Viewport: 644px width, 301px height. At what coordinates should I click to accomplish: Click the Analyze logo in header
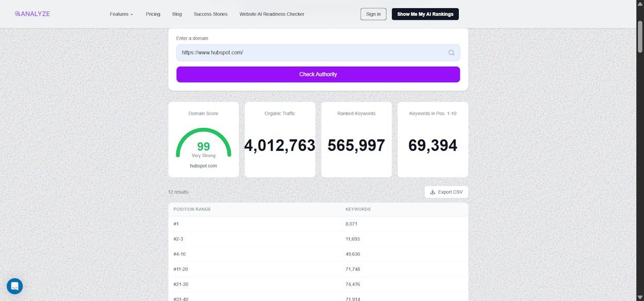(x=32, y=14)
